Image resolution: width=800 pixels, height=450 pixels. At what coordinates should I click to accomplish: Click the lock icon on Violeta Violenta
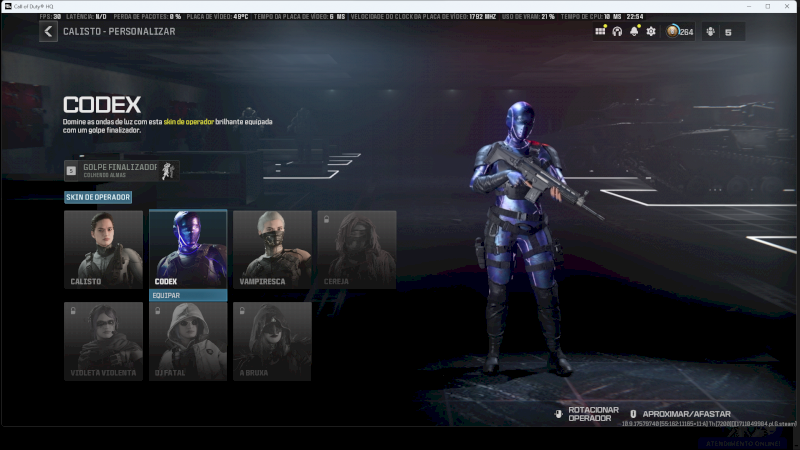73,311
